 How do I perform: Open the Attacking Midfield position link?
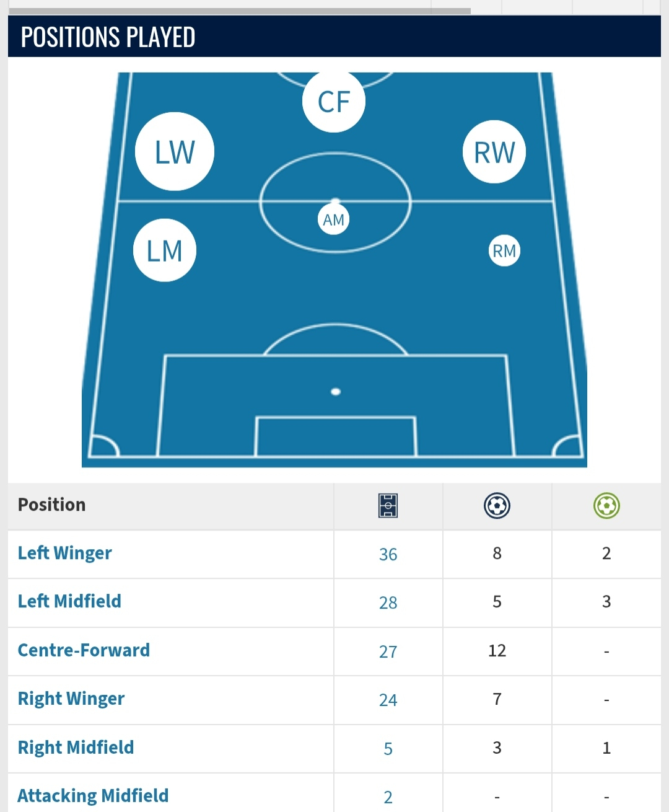93,796
